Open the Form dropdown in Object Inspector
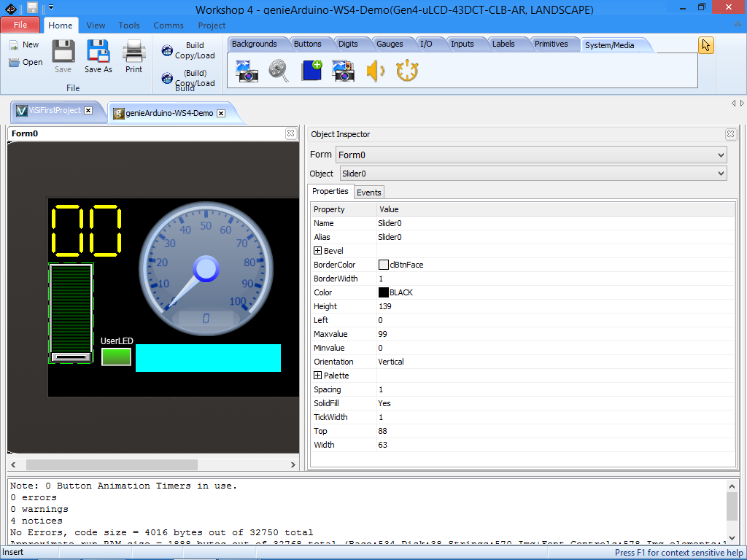The height and width of the screenshot is (560, 747). tap(721, 155)
